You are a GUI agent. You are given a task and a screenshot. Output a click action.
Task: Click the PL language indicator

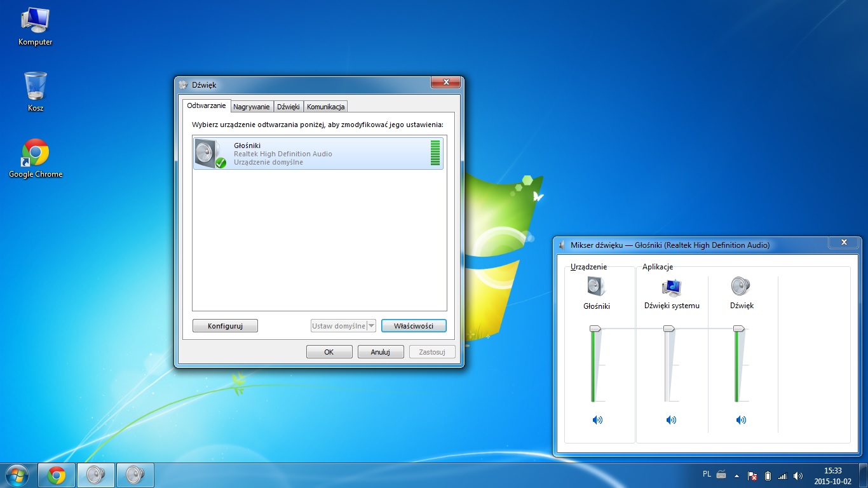pos(707,474)
